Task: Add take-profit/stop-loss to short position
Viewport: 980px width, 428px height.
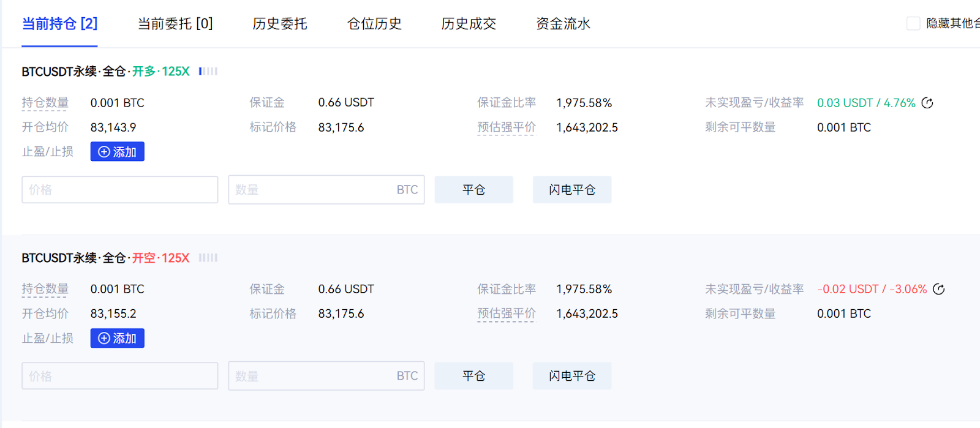Action: point(118,338)
